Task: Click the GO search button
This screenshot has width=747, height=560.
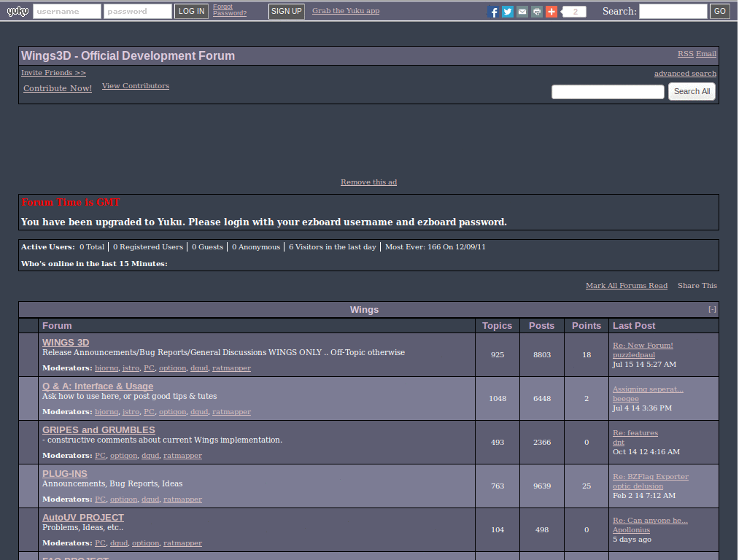Action: click(x=720, y=11)
